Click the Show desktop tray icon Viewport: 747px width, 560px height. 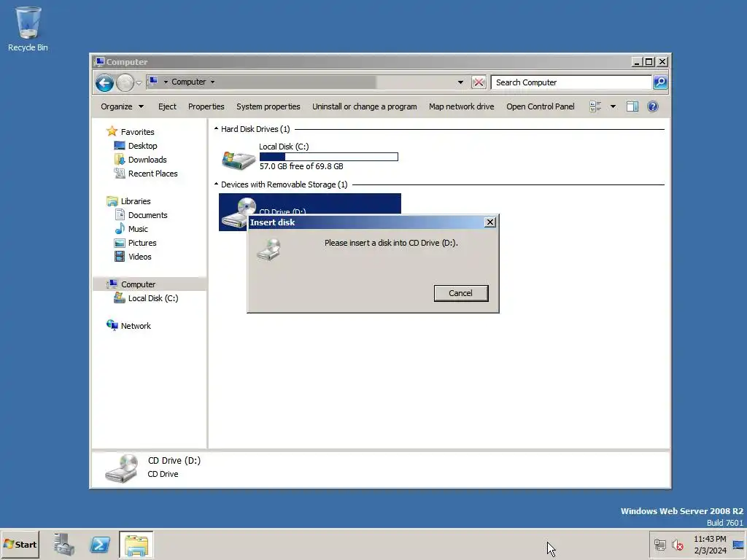point(738,545)
